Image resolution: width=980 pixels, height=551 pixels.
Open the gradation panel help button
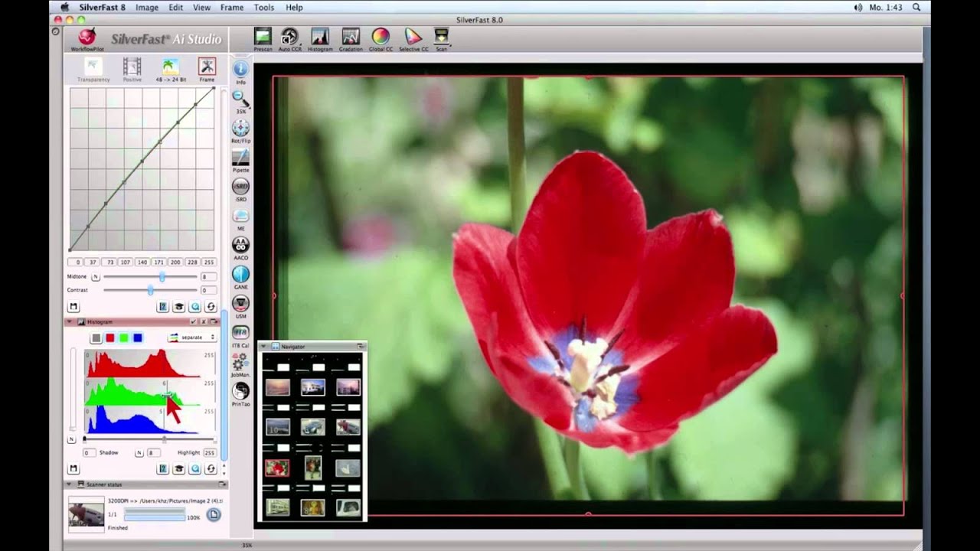tap(162, 307)
